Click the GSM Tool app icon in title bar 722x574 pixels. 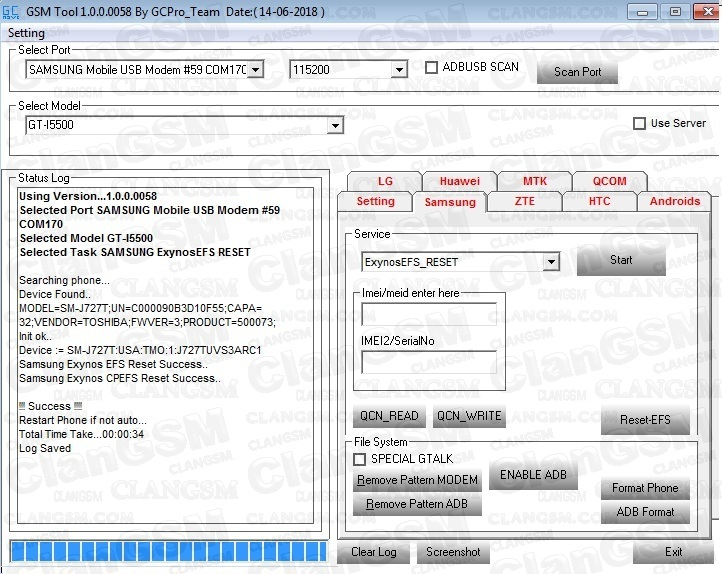(11, 12)
